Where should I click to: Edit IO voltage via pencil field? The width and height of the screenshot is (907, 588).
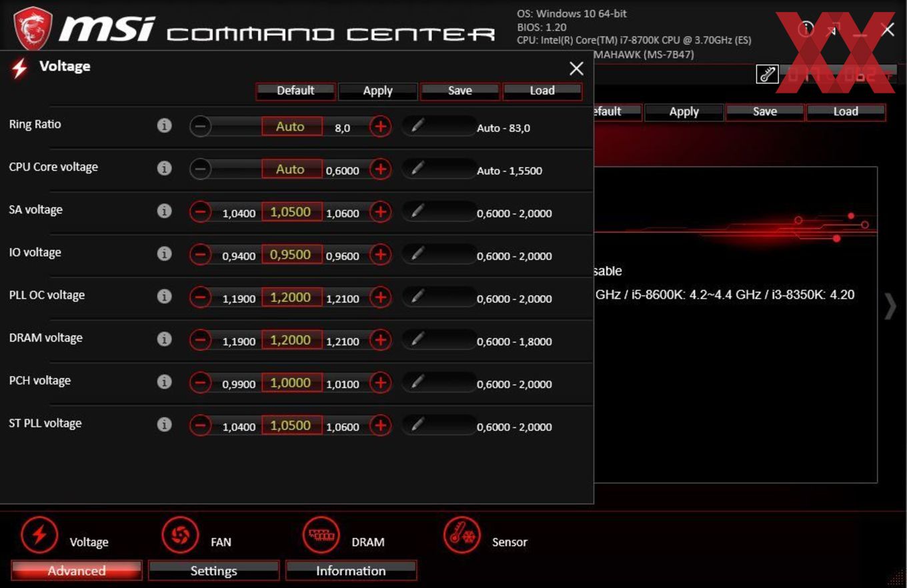(438, 254)
